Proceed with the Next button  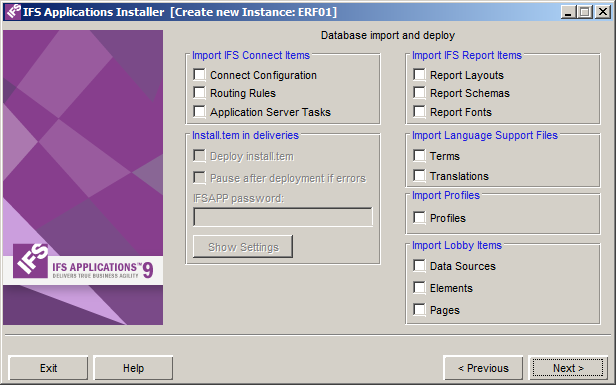click(x=568, y=368)
